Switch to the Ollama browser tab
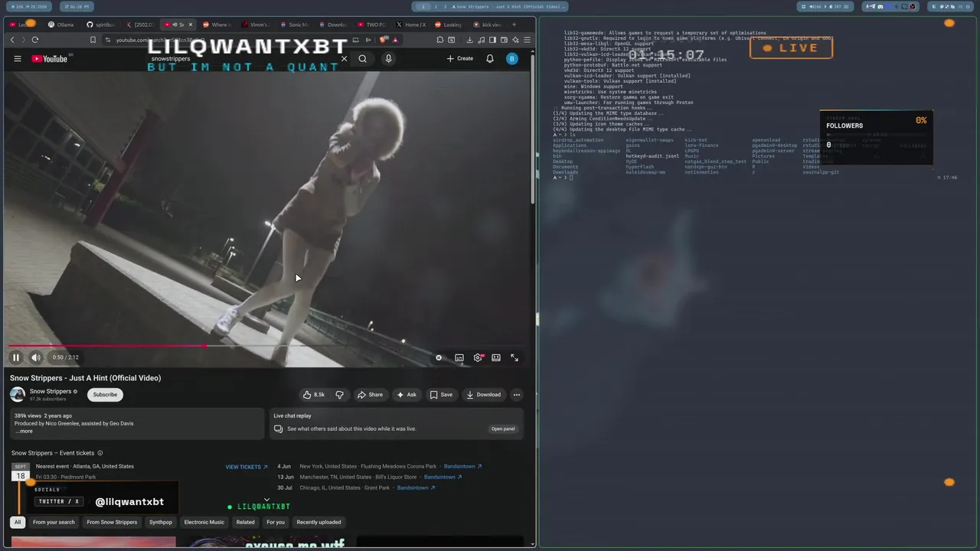 click(61, 24)
